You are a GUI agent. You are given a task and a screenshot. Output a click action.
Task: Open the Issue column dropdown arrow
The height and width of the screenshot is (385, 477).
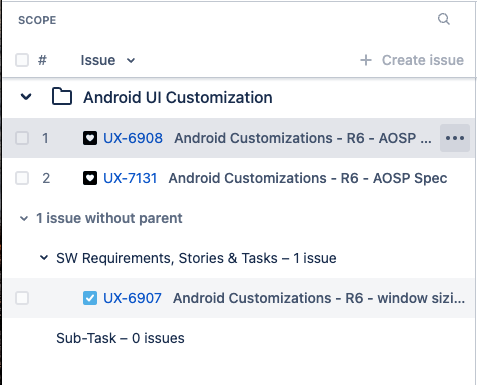[131, 61]
